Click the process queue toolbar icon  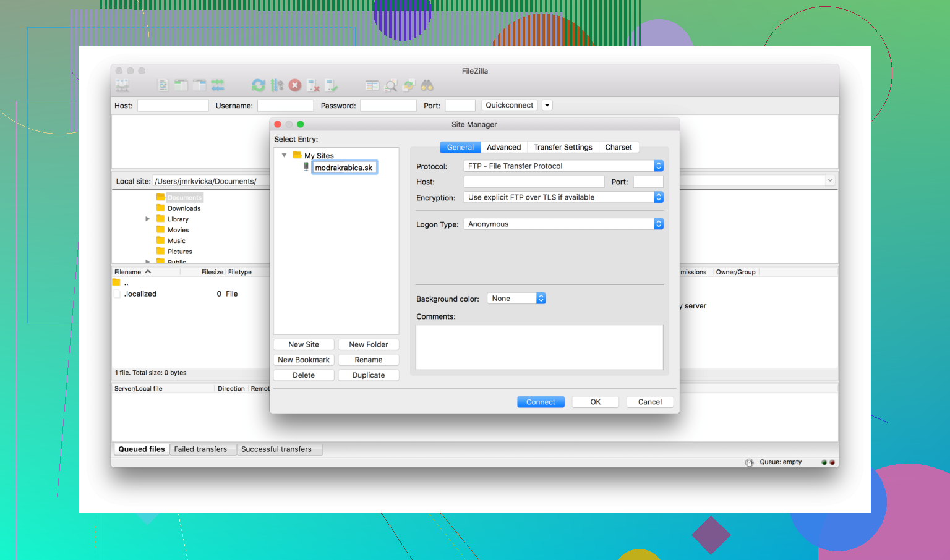pyautogui.click(x=276, y=86)
